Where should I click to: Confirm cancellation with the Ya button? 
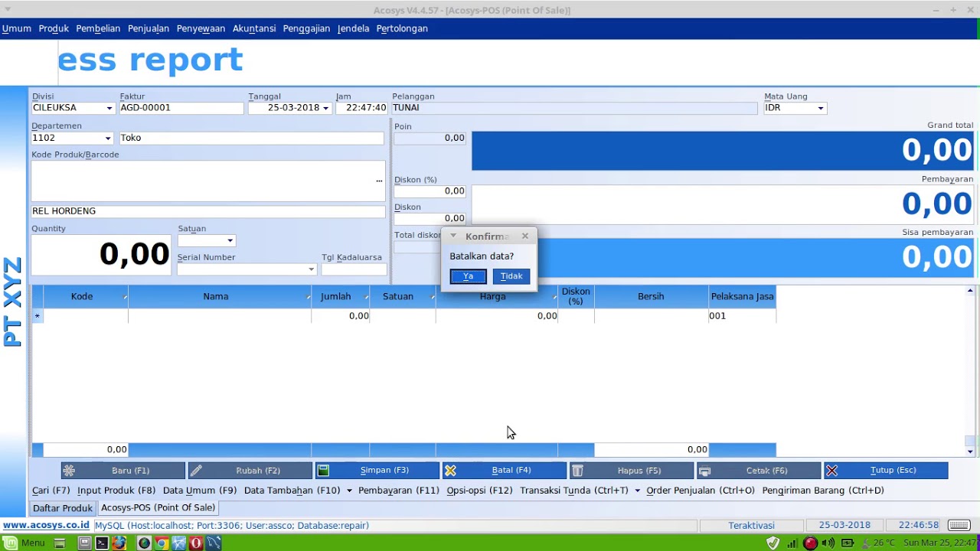(468, 276)
